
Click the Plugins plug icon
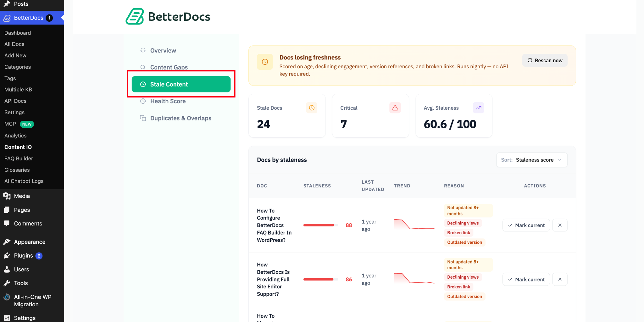pos(7,256)
